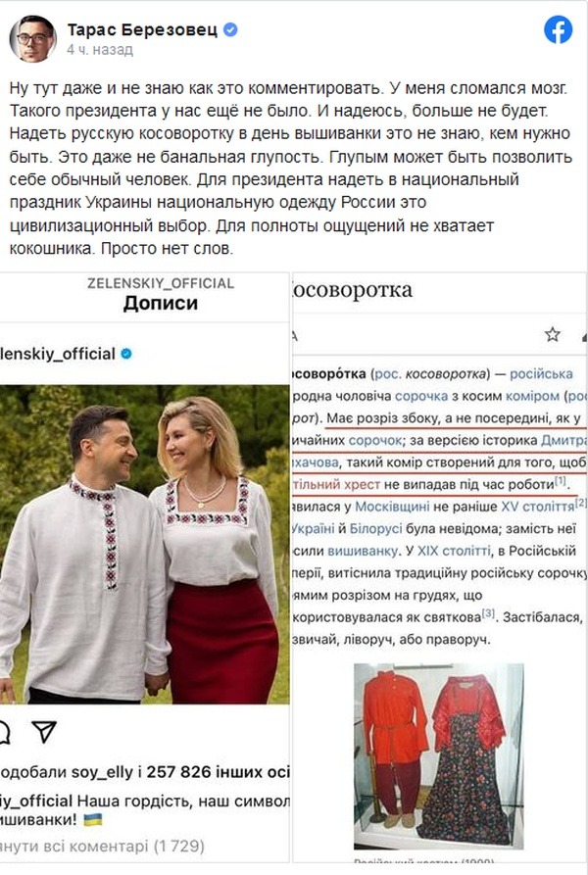Click the verified badge beside zelenskiy_official
This screenshot has height=875, width=588.
126,354
